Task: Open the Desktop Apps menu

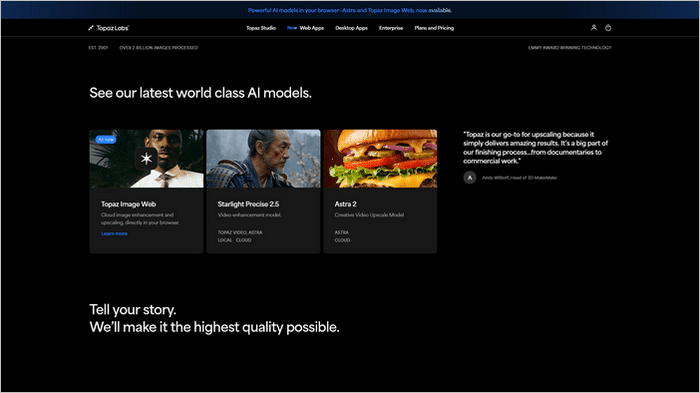Action: [351, 28]
